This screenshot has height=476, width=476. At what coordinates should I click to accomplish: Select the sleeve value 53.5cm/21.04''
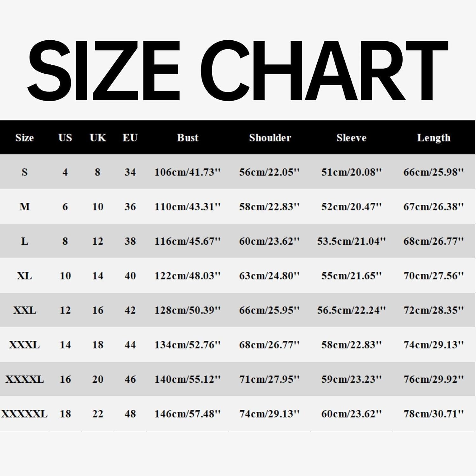[351, 241]
